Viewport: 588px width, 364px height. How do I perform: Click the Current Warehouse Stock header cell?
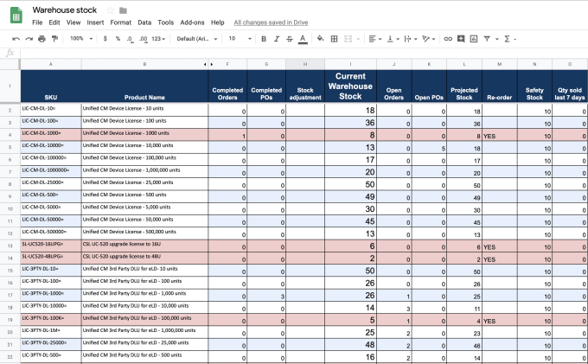[x=350, y=86]
